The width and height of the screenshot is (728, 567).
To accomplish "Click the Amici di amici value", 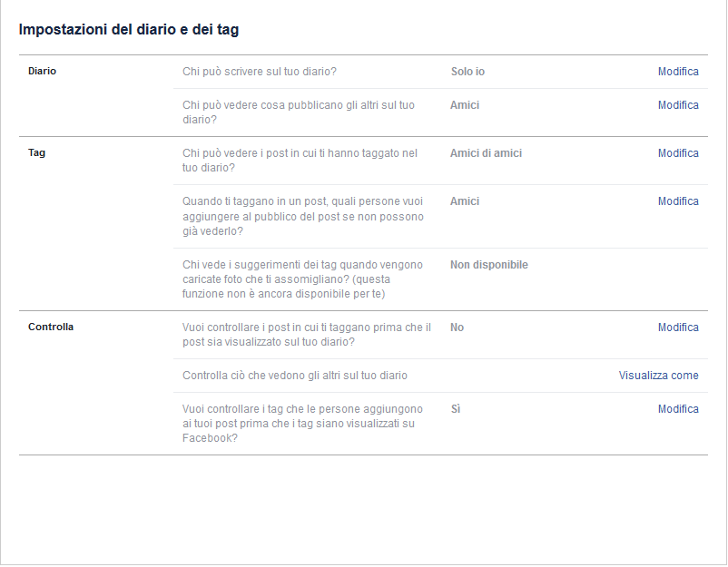I will (x=486, y=153).
